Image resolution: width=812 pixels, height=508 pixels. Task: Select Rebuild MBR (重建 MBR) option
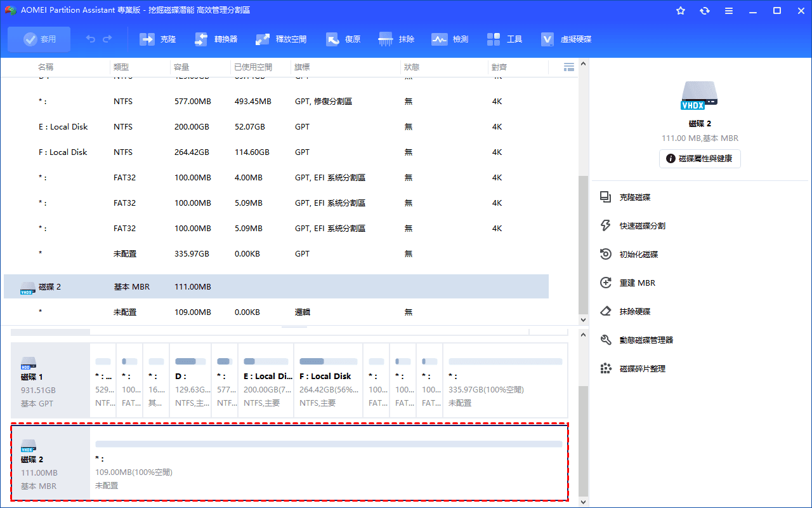628,283
